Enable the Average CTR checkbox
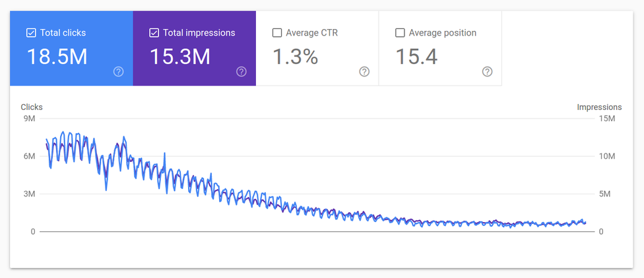Viewport: 644px width, 278px height. point(277,32)
